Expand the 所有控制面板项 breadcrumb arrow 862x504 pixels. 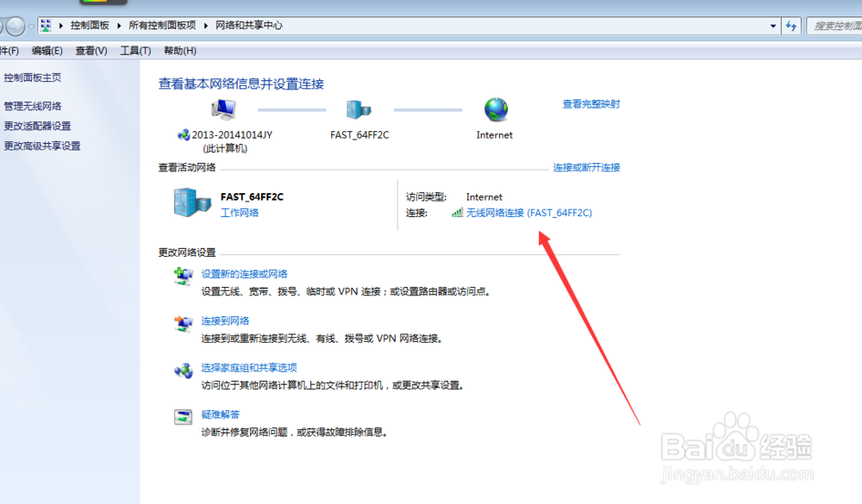[206, 26]
